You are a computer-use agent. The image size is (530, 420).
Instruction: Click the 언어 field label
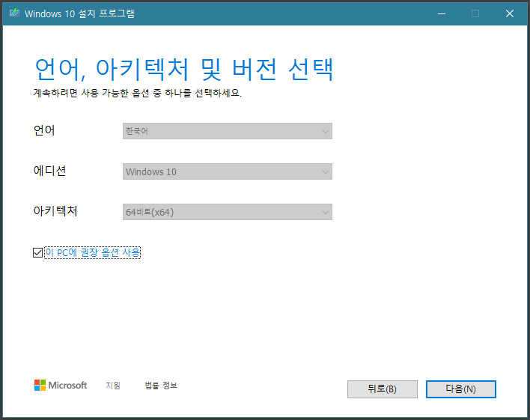click(x=44, y=130)
